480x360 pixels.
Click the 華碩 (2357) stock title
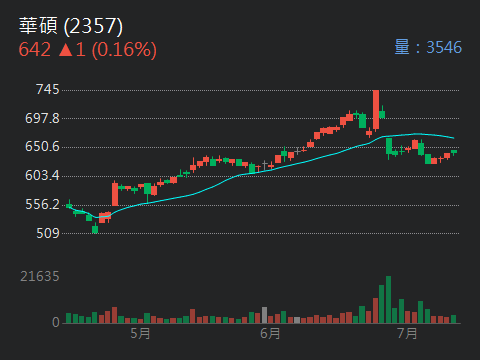[x=71, y=26]
